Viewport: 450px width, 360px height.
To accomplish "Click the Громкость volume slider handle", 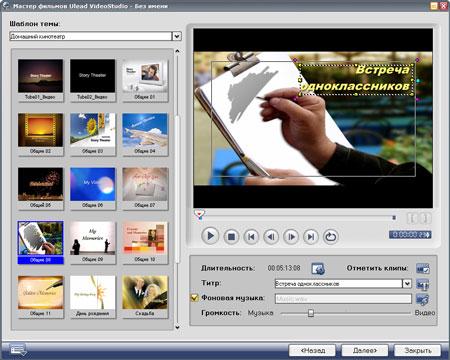I will [311, 313].
